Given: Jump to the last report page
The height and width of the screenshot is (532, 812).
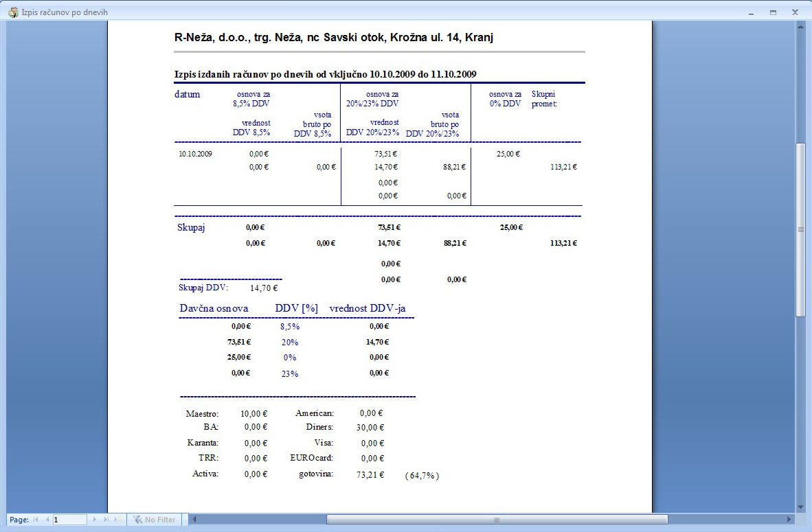Looking at the screenshot, I should coord(106,520).
